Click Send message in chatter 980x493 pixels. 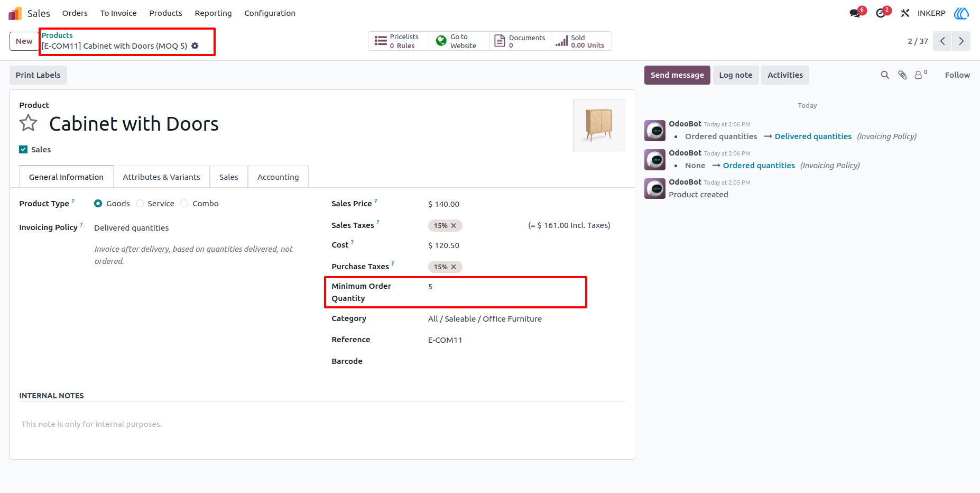pos(677,75)
